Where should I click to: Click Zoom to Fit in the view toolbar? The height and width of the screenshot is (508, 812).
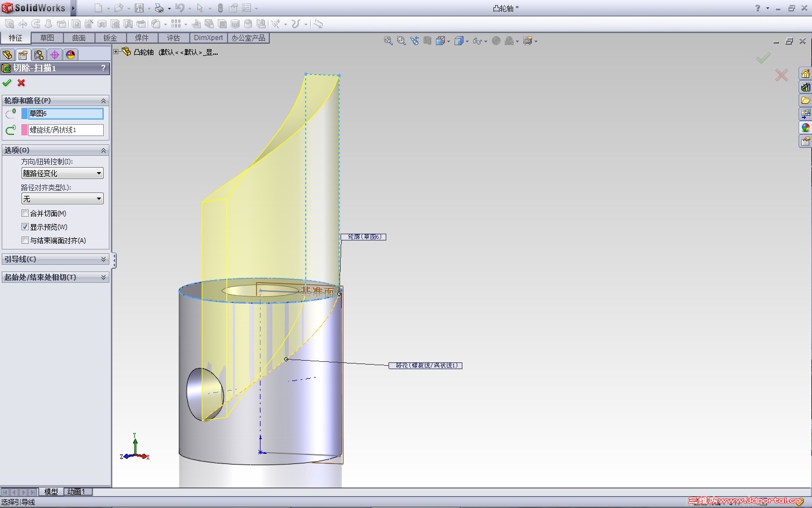388,41
